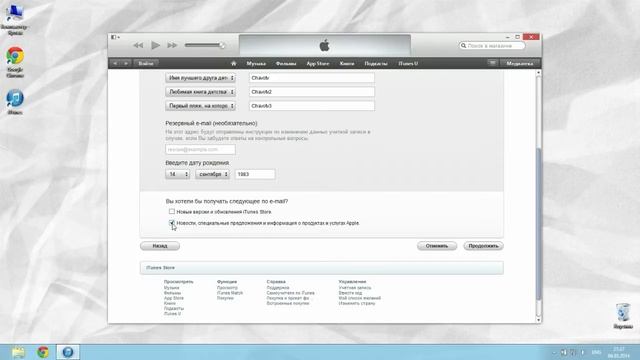Click the Назад button
The image size is (640, 360).
[160, 246]
